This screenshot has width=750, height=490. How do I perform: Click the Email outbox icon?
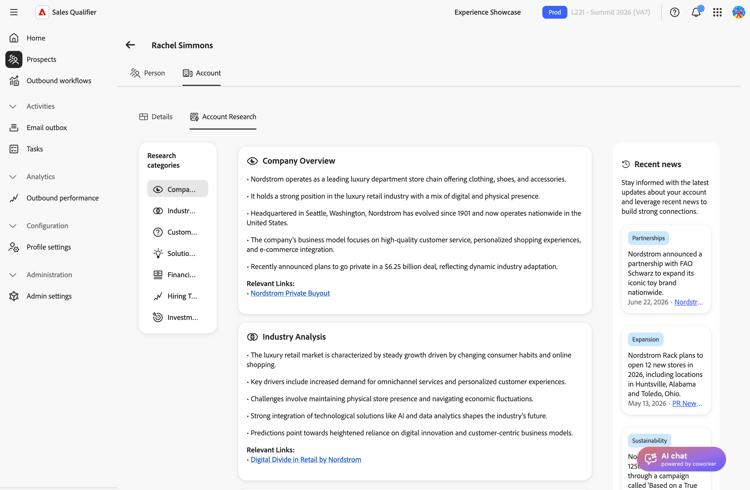(14, 127)
